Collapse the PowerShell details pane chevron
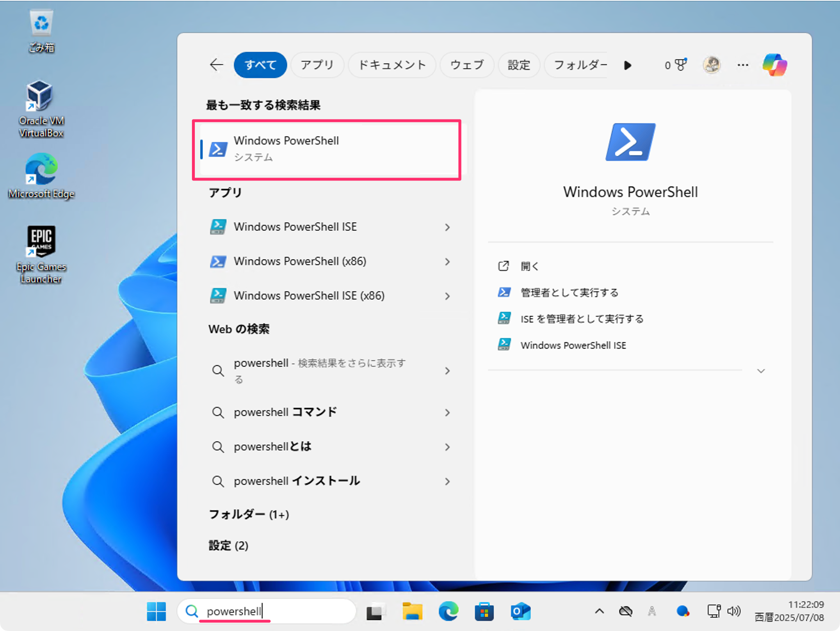The width and height of the screenshot is (840, 631). point(761,370)
